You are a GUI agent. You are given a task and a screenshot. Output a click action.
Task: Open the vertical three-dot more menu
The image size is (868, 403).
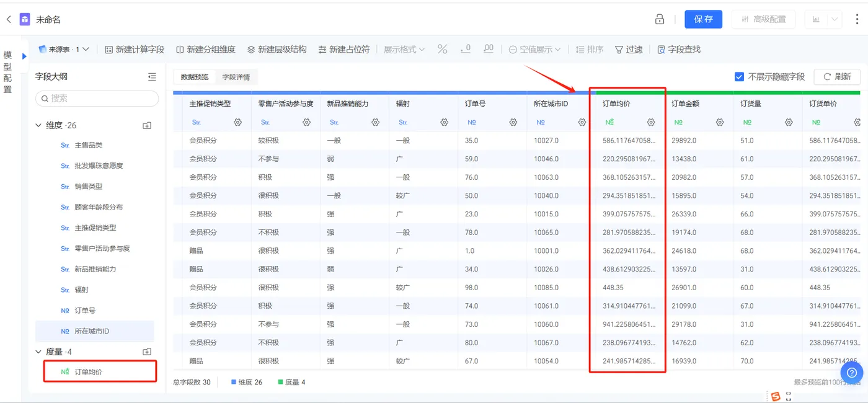tap(857, 19)
